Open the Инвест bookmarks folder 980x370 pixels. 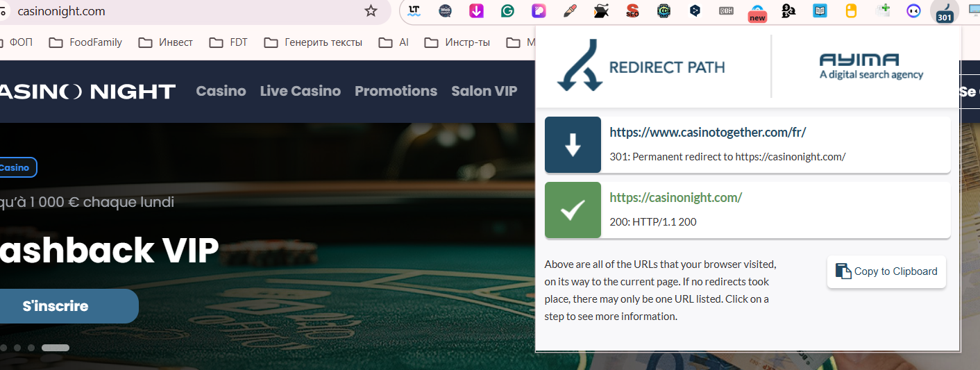click(165, 42)
